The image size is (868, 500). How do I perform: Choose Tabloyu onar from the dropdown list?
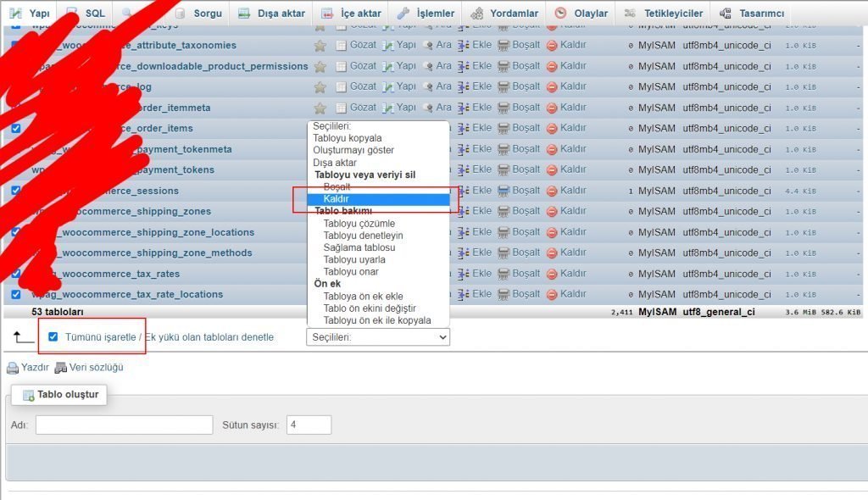coord(351,272)
